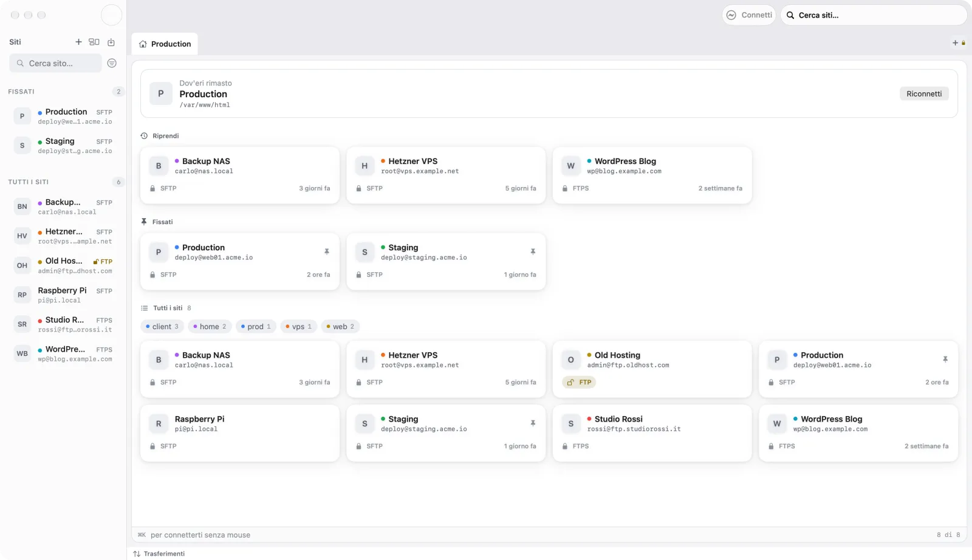Unpin Production in the Fissati card section
This screenshot has height=560, width=972.
(327, 251)
